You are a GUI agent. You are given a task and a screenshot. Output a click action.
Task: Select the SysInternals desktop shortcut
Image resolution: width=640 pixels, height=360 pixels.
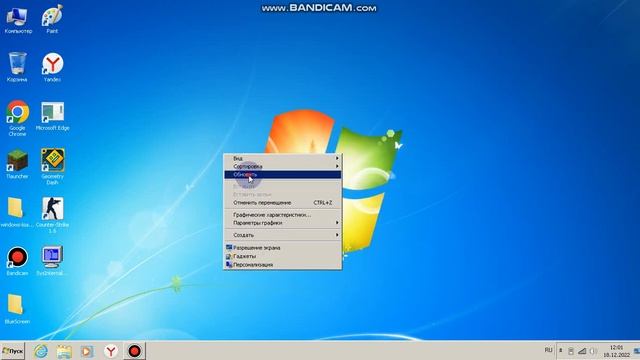[51, 261]
